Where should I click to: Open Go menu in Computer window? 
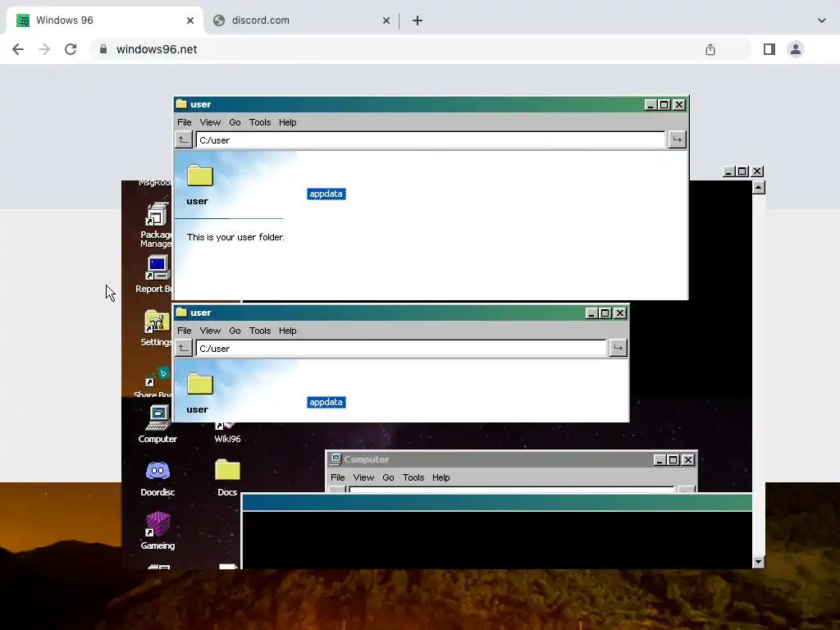[388, 477]
